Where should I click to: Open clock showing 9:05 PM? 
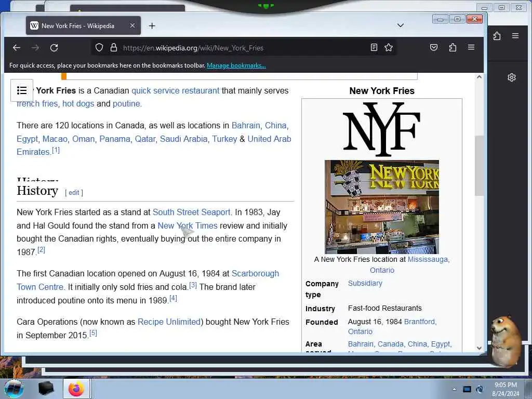506,389
